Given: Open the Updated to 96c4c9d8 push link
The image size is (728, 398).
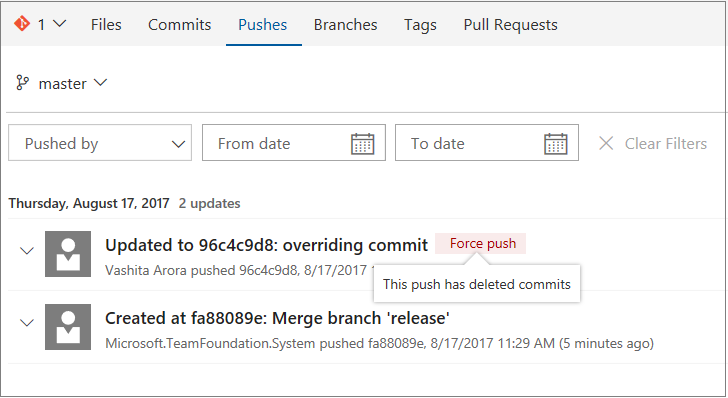Looking at the screenshot, I should [x=266, y=245].
